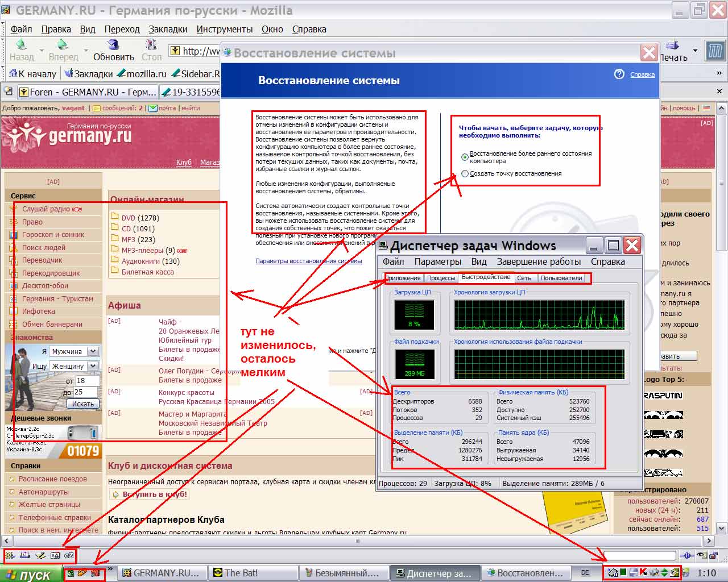The image size is (728, 582).
Task: Click the пуск Start button
Action: [x=30, y=574]
